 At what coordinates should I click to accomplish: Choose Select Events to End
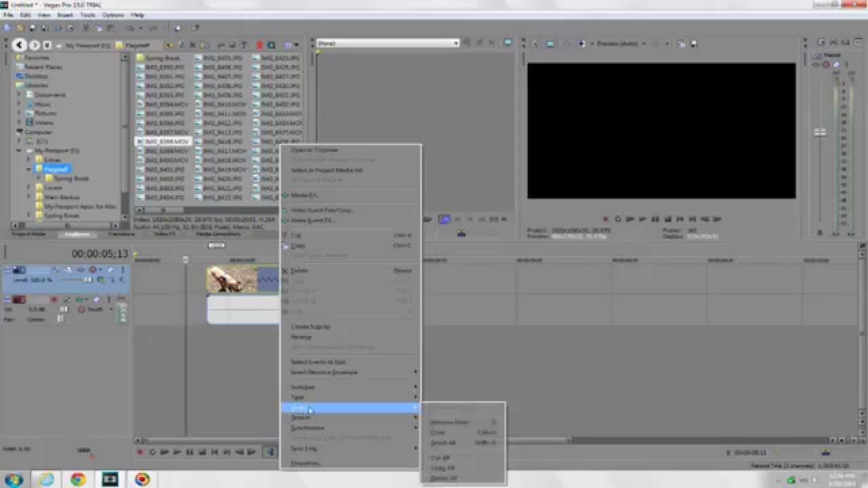tap(350, 362)
